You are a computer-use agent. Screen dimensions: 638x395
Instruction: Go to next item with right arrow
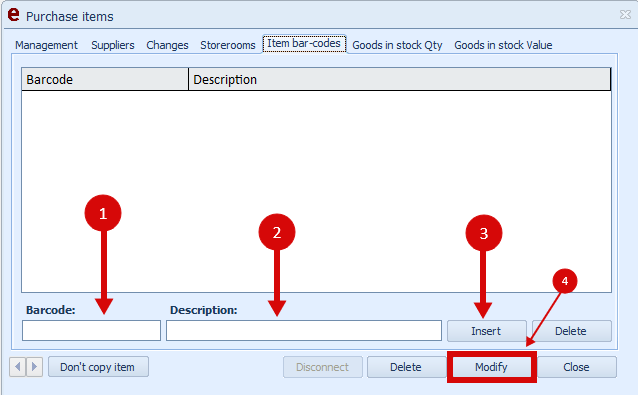point(35,367)
